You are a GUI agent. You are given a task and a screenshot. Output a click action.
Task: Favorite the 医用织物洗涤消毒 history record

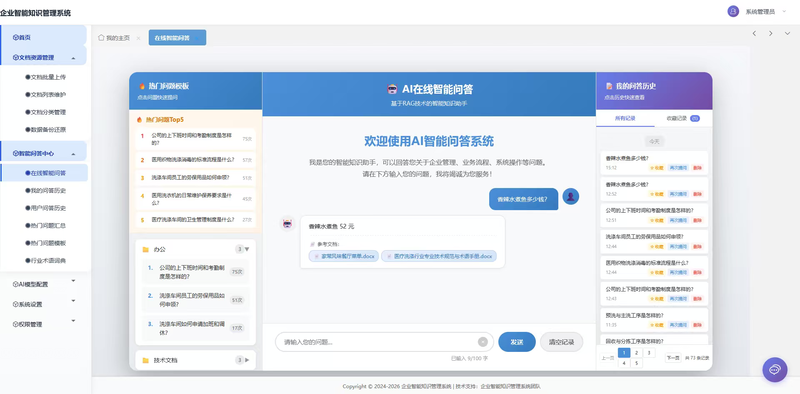pos(657,273)
